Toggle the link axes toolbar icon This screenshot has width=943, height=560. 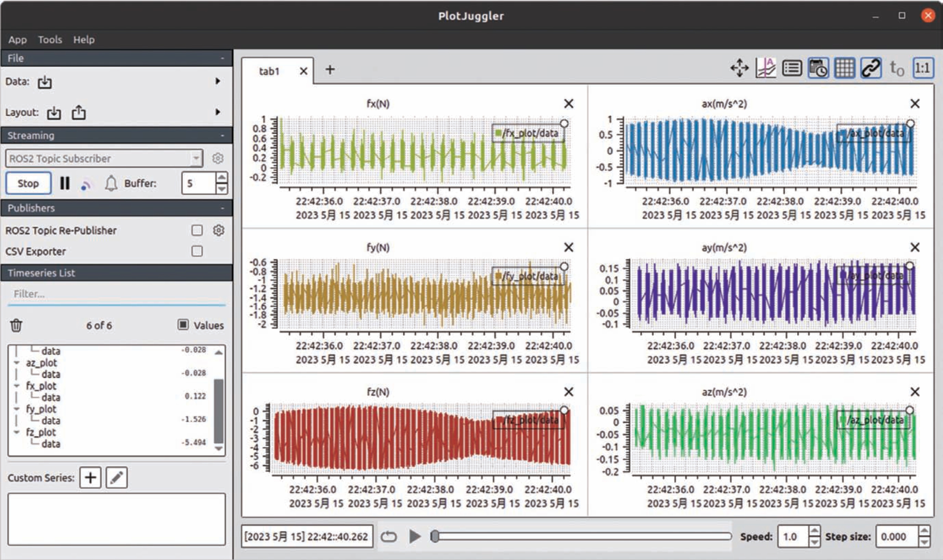pos(871,68)
